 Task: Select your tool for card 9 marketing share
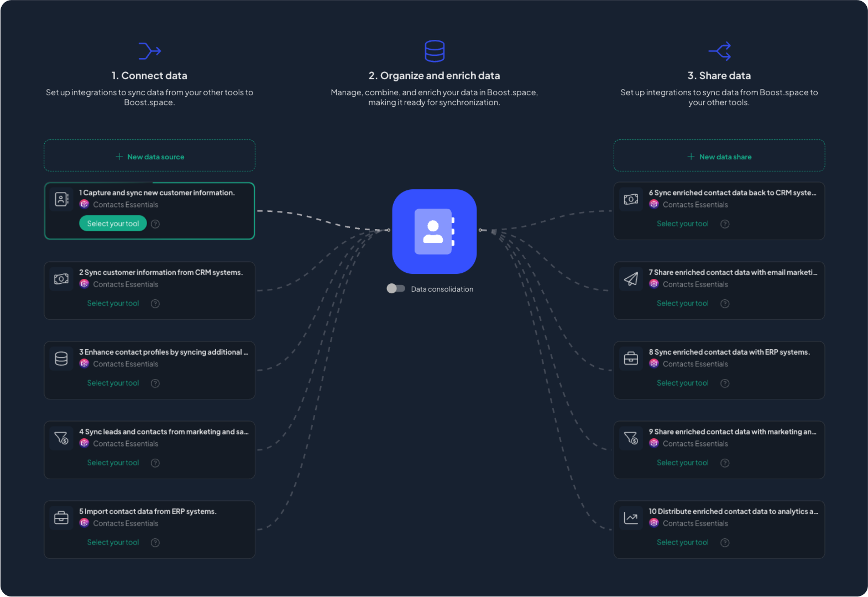point(682,463)
